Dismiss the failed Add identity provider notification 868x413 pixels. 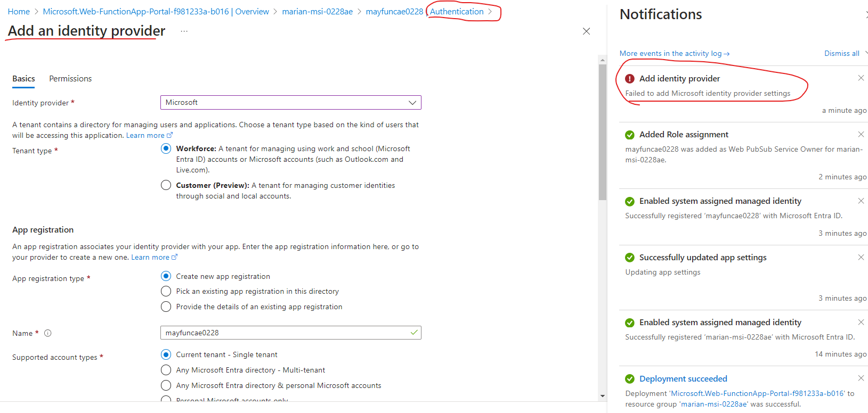point(861,78)
